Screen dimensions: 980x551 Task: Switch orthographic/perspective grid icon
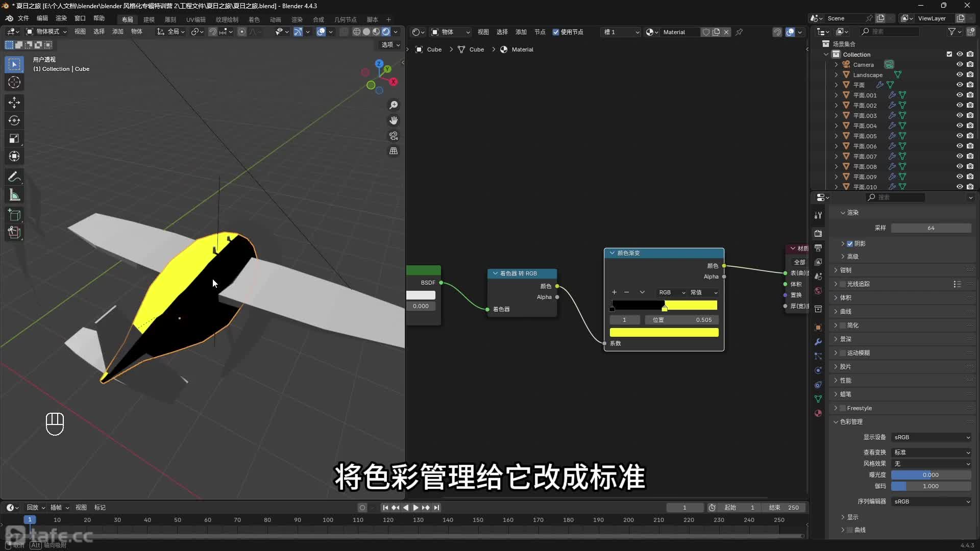pyautogui.click(x=394, y=151)
